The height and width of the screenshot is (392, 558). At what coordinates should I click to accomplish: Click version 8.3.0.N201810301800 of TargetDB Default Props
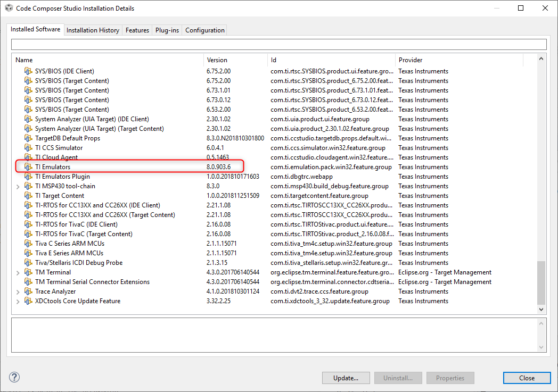[235, 138]
